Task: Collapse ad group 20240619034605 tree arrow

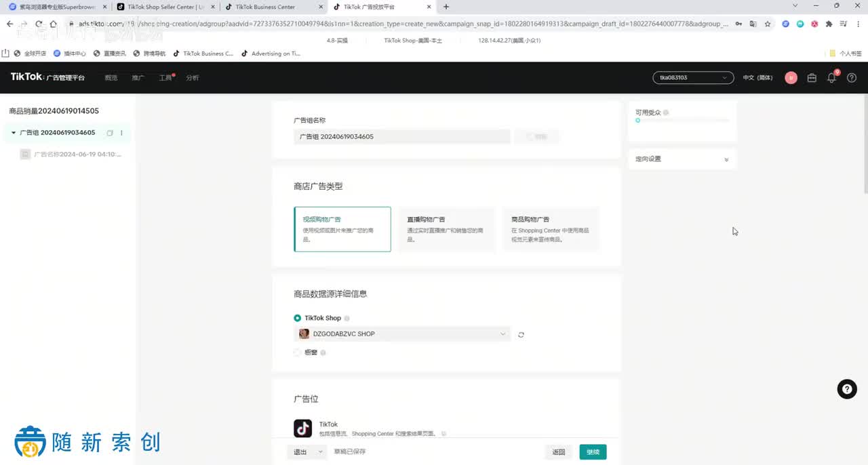Action: (14, 133)
